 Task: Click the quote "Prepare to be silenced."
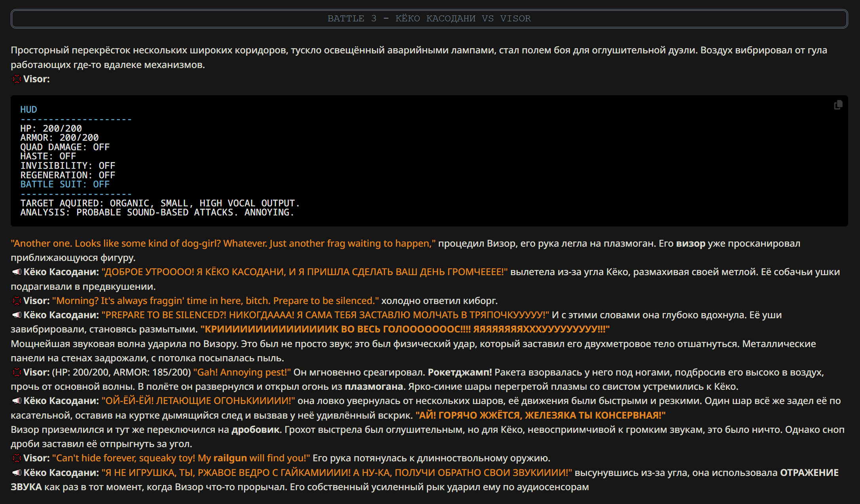[x=326, y=301]
